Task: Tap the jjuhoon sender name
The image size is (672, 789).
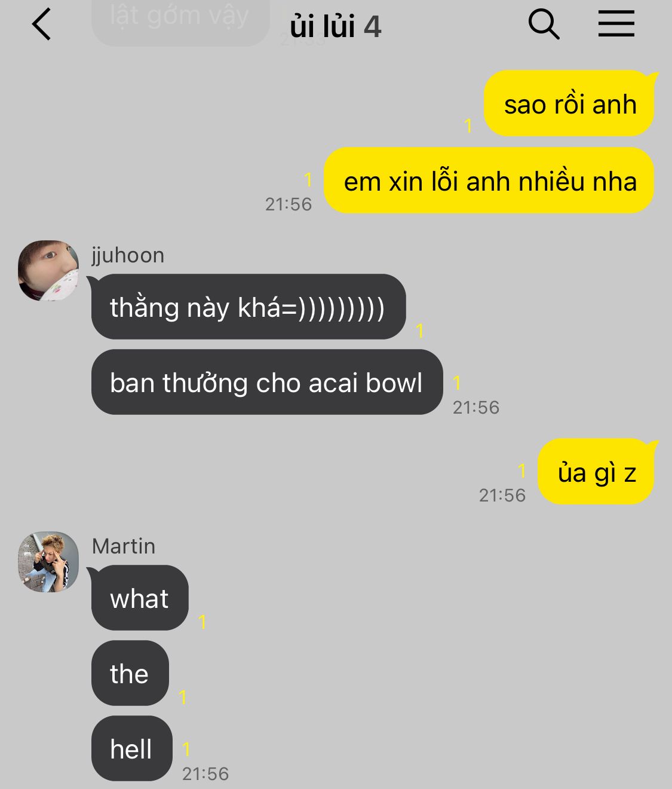Action: [128, 255]
